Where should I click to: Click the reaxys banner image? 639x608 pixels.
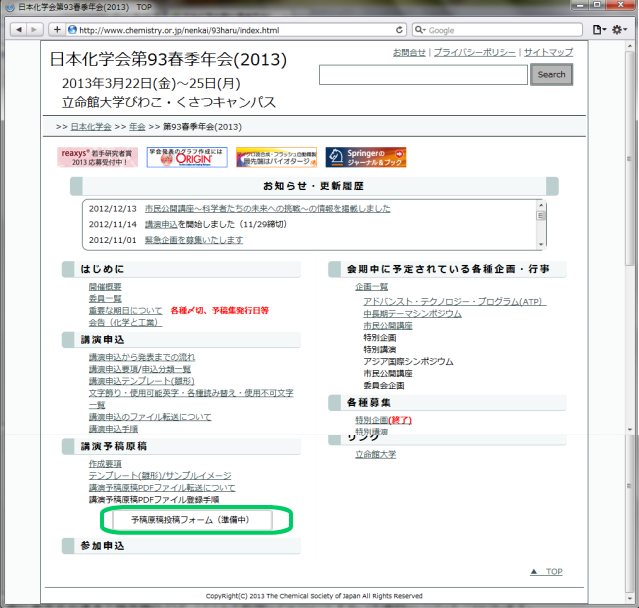tap(97, 157)
